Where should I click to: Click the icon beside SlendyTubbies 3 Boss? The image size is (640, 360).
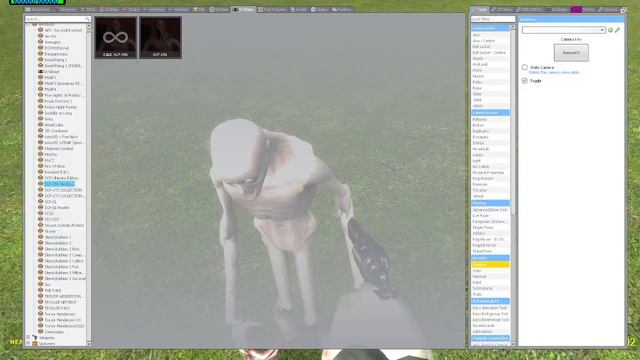pyautogui.click(x=40, y=249)
